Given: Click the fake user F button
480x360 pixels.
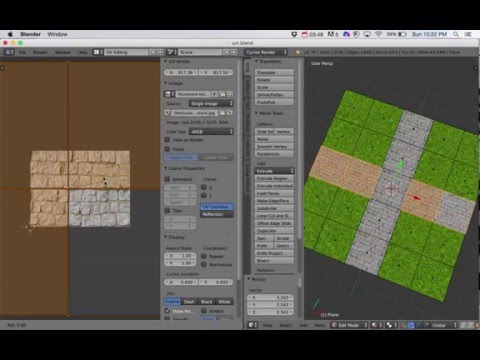Looking at the screenshot, I should [215, 94].
